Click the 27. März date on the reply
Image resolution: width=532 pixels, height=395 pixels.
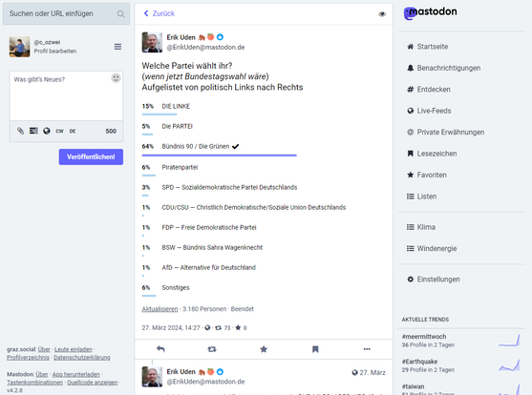[x=372, y=372]
